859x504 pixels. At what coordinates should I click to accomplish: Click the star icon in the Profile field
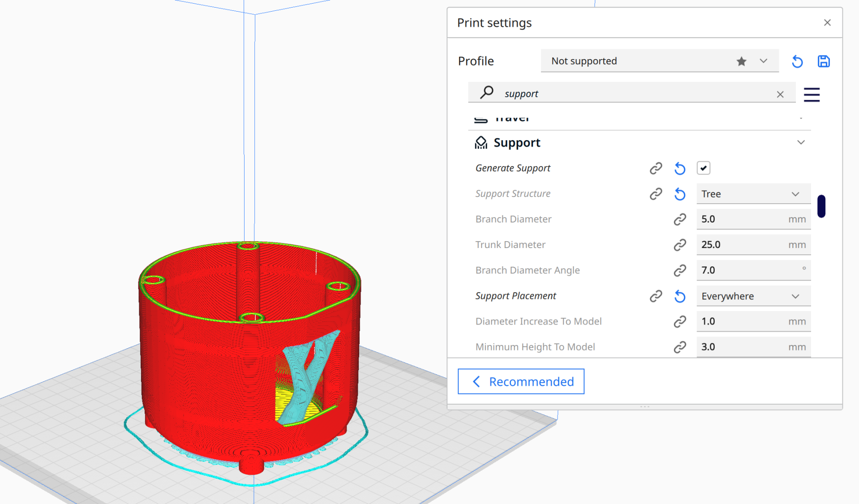(741, 61)
